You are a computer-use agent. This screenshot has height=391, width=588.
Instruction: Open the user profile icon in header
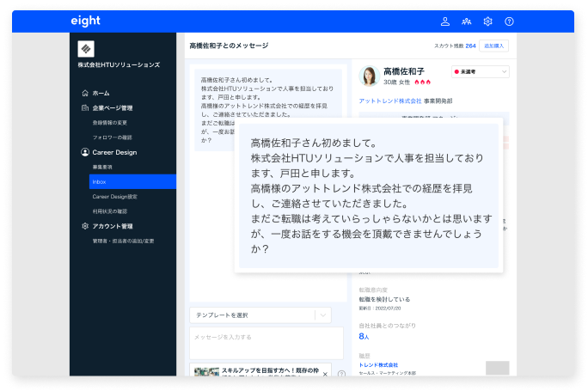click(444, 21)
